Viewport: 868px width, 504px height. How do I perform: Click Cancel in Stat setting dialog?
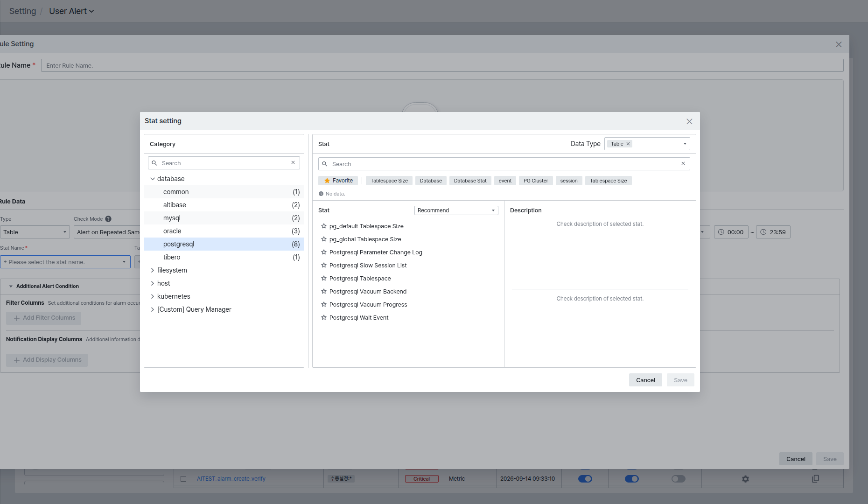645,380
